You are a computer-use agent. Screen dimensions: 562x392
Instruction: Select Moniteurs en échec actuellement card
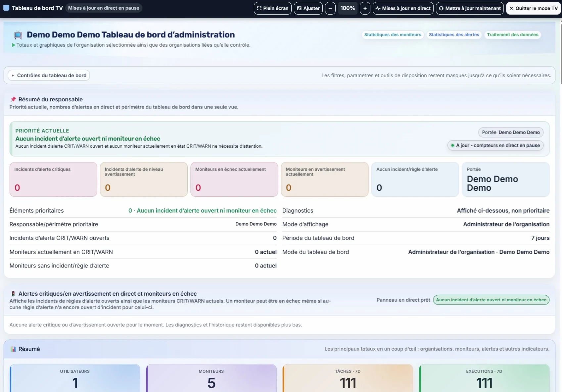click(234, 179)
